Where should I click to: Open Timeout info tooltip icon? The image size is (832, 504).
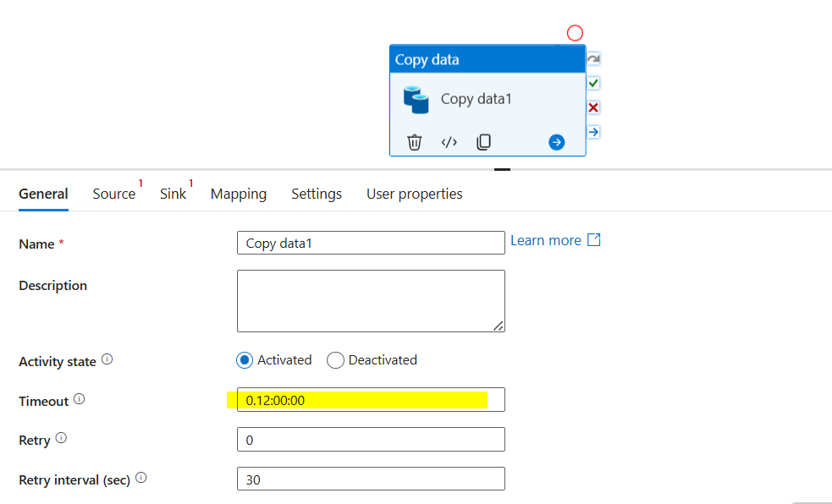79,398
